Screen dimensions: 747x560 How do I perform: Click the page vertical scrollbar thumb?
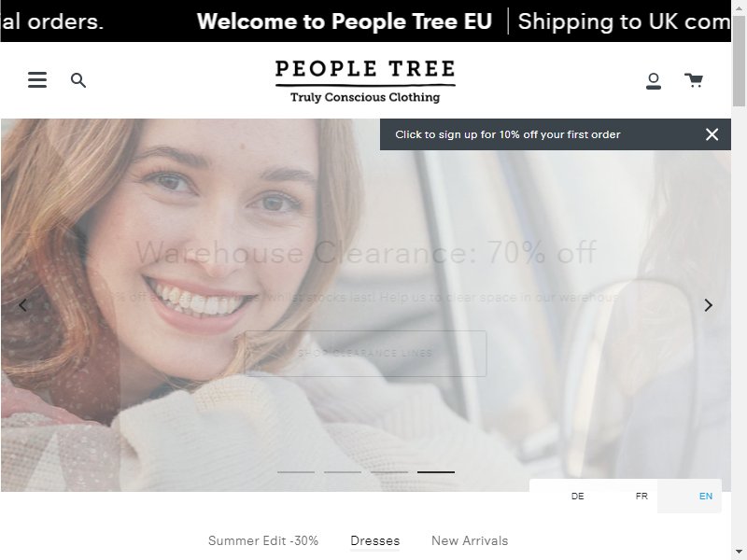tap(739, 61)
